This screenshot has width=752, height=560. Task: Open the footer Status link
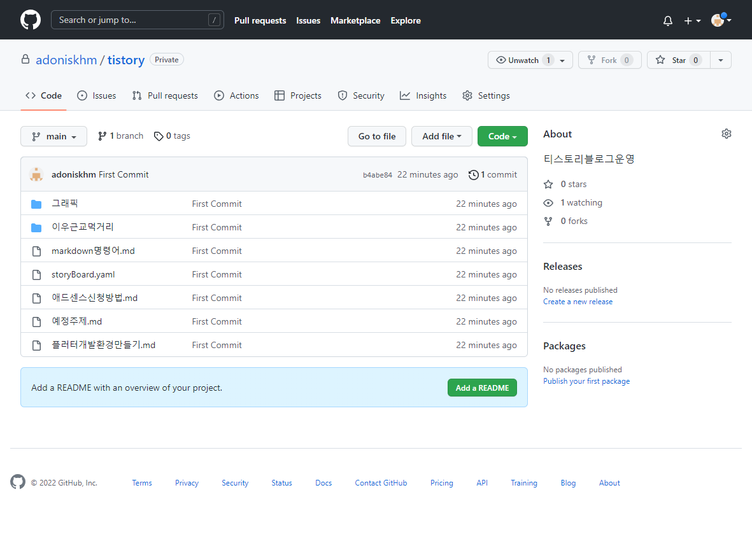tap(281, 483)
